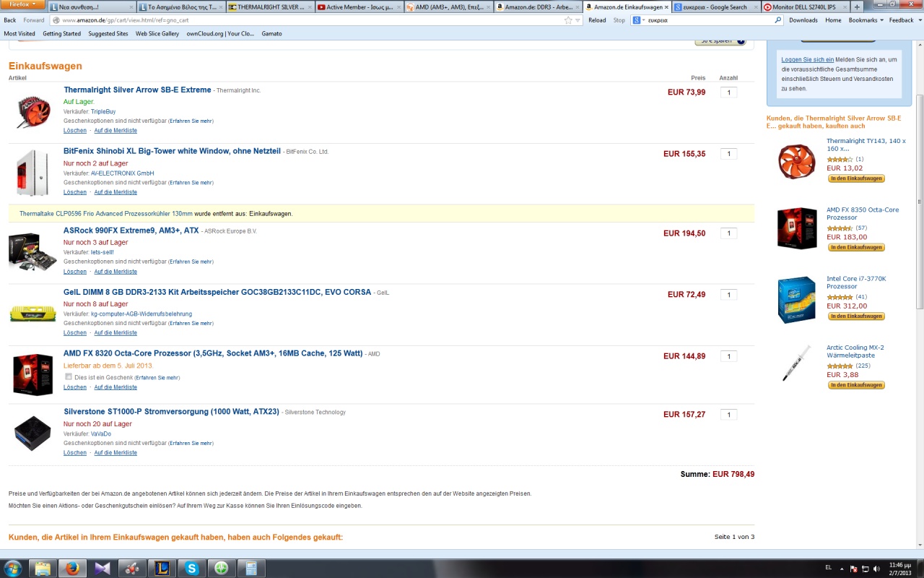
Task: Click the page vertical scrollbar thumb
Action: pos(919,202)
